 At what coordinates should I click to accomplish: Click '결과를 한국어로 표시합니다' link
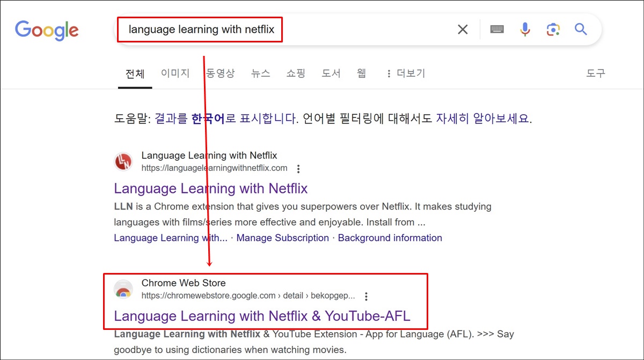(225, 118)
